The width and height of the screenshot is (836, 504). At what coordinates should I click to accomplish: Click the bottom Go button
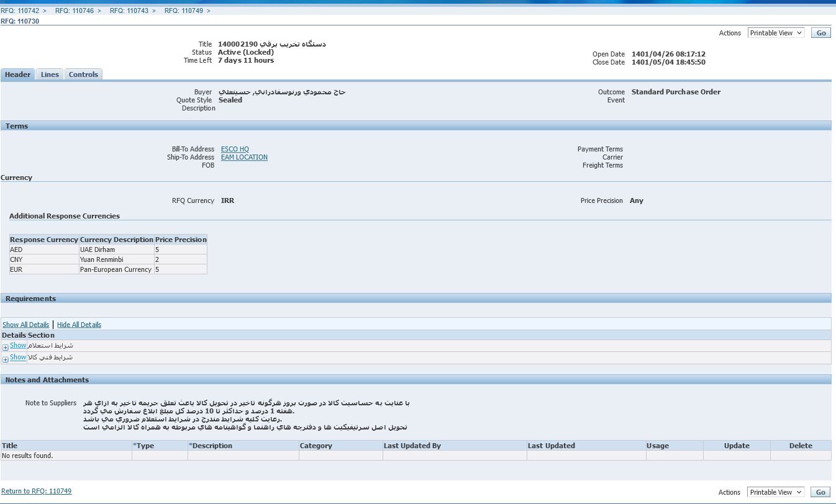pos(821,492)
